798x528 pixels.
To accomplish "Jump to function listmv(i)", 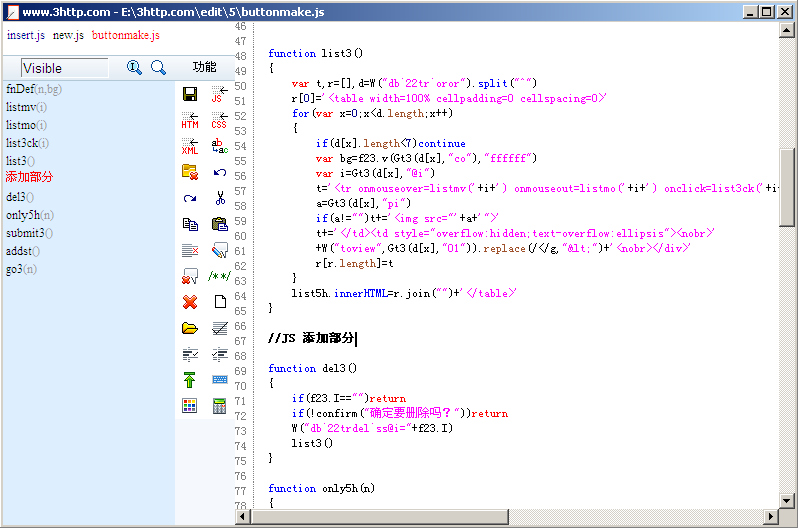I will click(x=26, y=107).
